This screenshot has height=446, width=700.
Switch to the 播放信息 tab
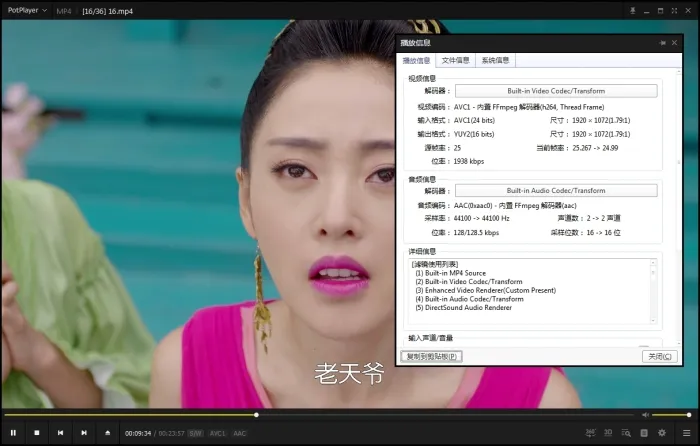[416, 60]
